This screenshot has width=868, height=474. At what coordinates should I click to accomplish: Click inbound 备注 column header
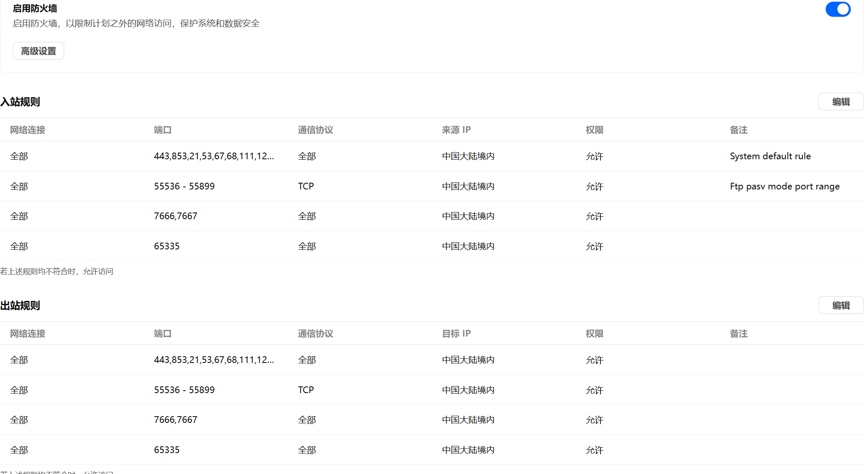pyautogui.click(x=738, y=130)
